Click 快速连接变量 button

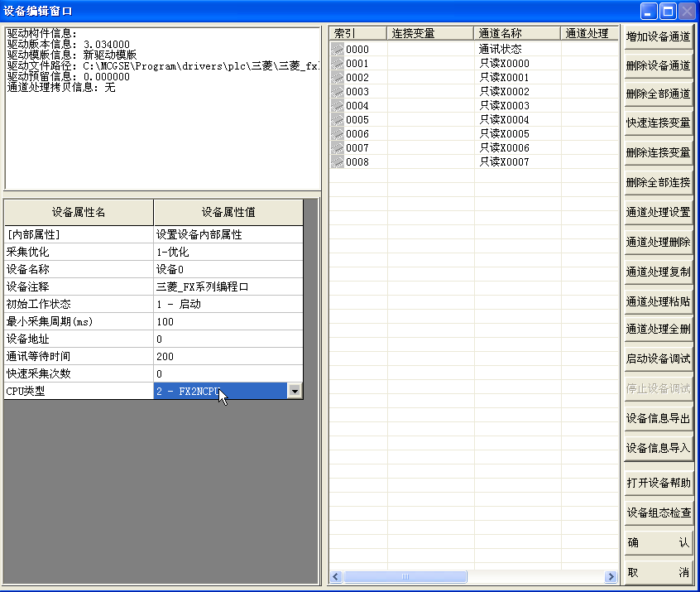pyautogui.click(x=658, y=123)
